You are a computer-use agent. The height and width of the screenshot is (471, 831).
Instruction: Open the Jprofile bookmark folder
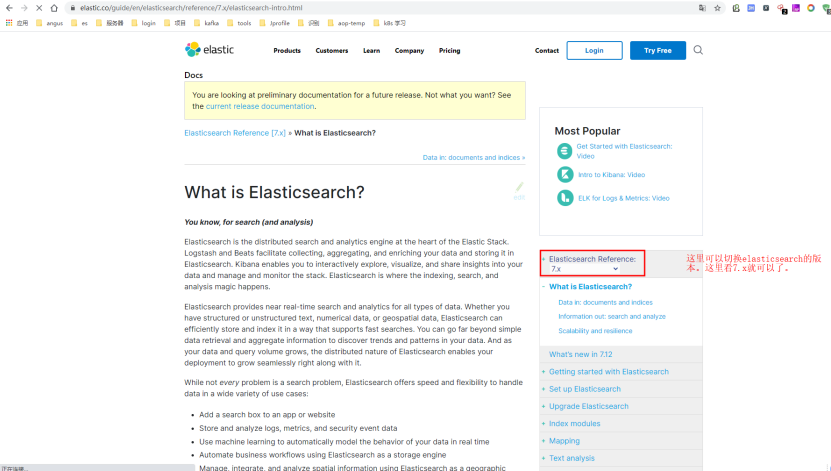(x=275, y=23)
